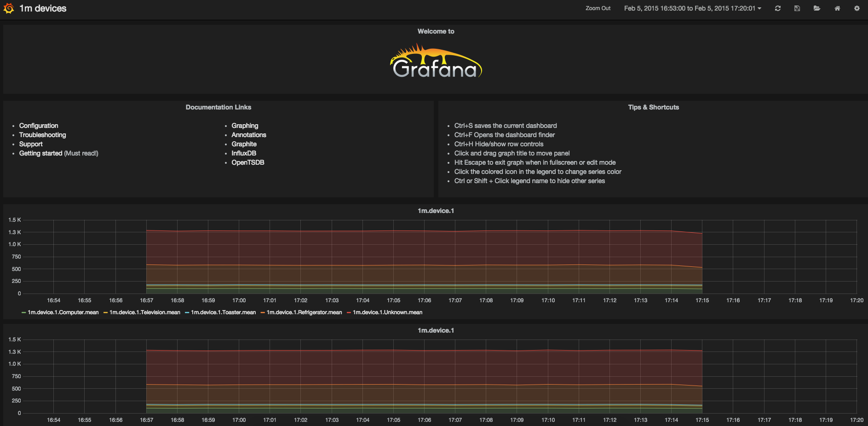Open the time range picker dropdown
This screenshot has height=426, width=868.
tap(692, 8)
